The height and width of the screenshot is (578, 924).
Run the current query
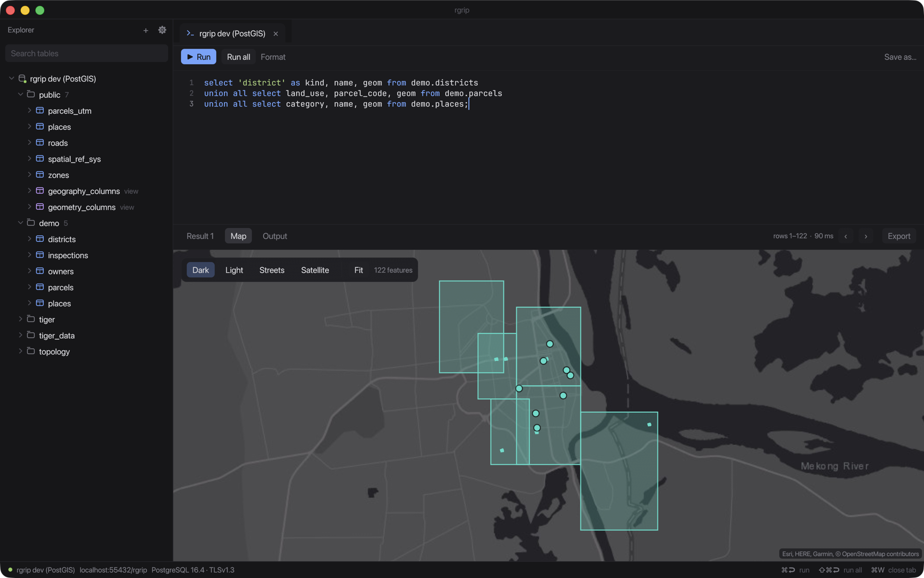pyautogui.click(x=198, y=57)
